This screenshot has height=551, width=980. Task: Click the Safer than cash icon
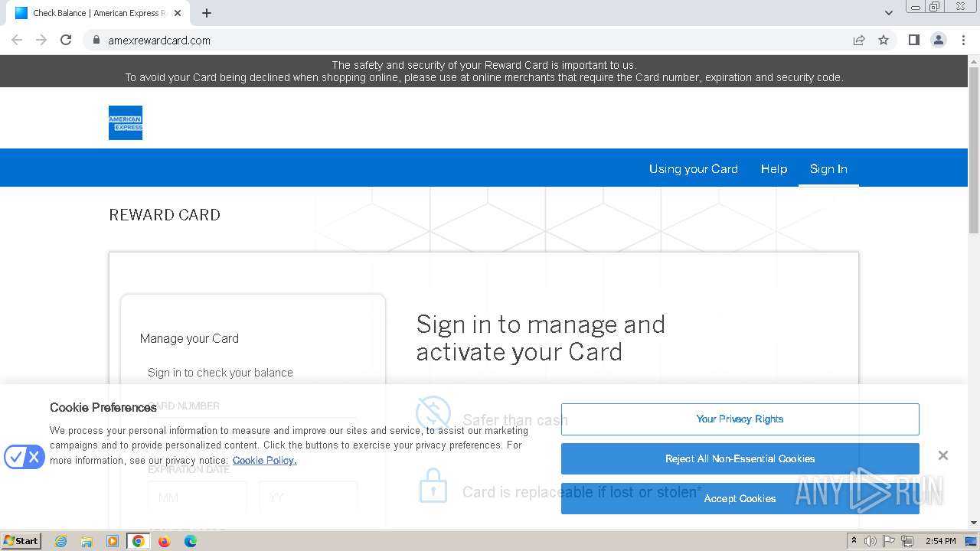click(433, 413)
